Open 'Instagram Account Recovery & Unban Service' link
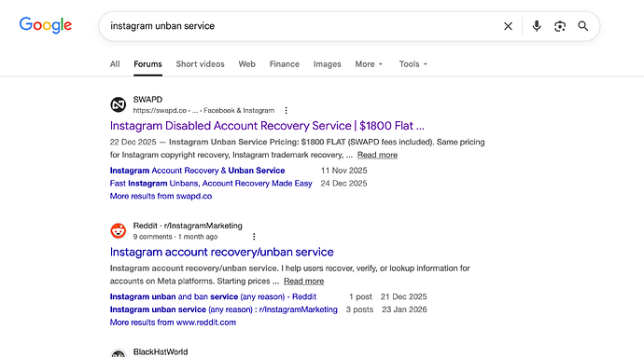The height and width of the screenshot is (357, 644). click(197, 171)
